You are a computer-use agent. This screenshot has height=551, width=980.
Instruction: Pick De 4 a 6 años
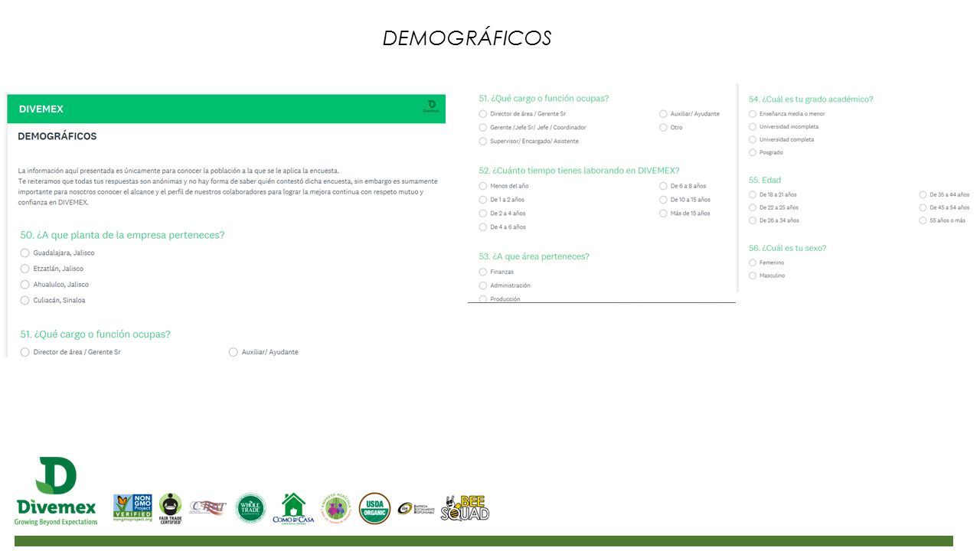(483, 227)
